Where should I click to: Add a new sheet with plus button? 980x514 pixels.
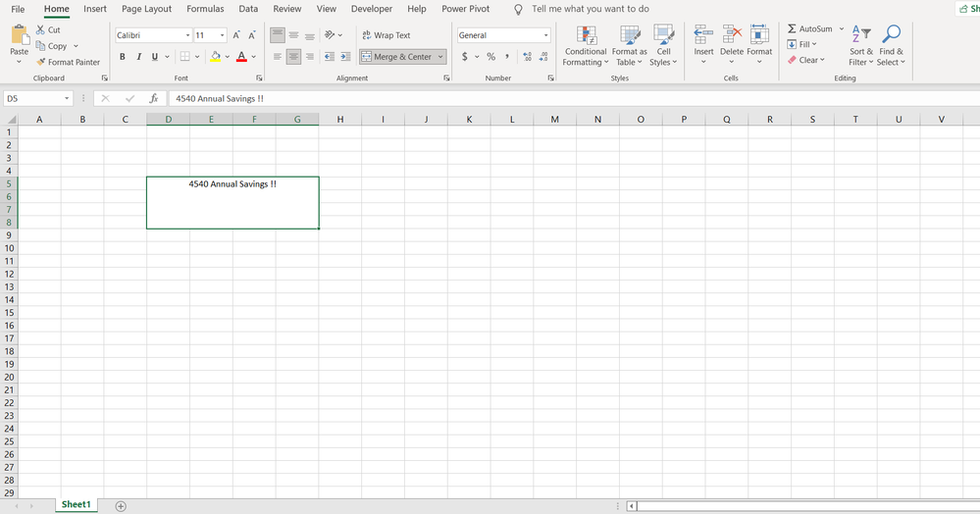point(121,506)
